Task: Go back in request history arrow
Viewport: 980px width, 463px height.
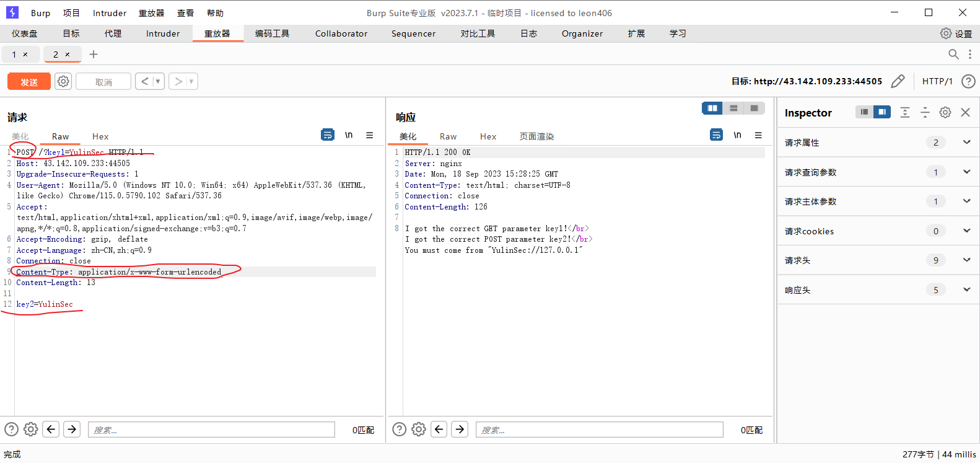Action: point(144,81)
